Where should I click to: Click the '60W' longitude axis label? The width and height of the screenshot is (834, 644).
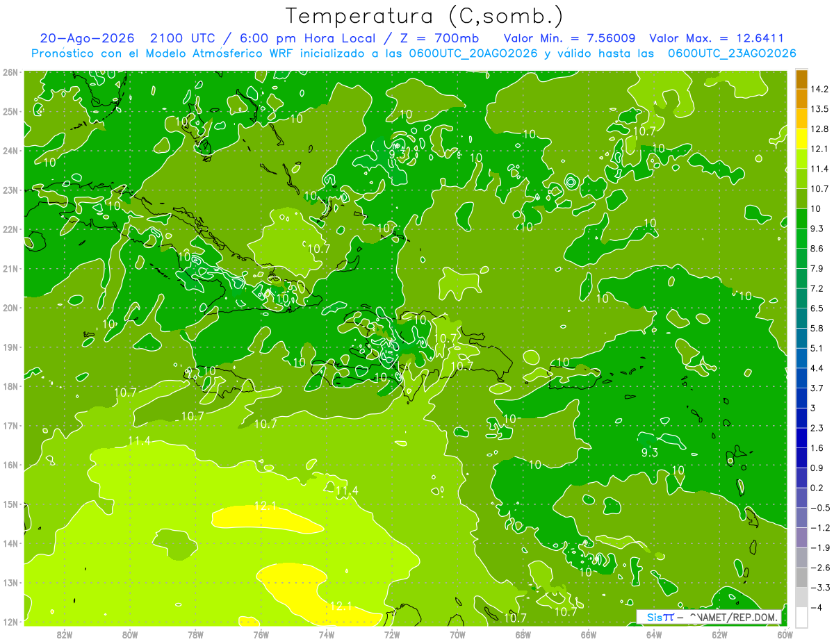click(x=785, y=635)
